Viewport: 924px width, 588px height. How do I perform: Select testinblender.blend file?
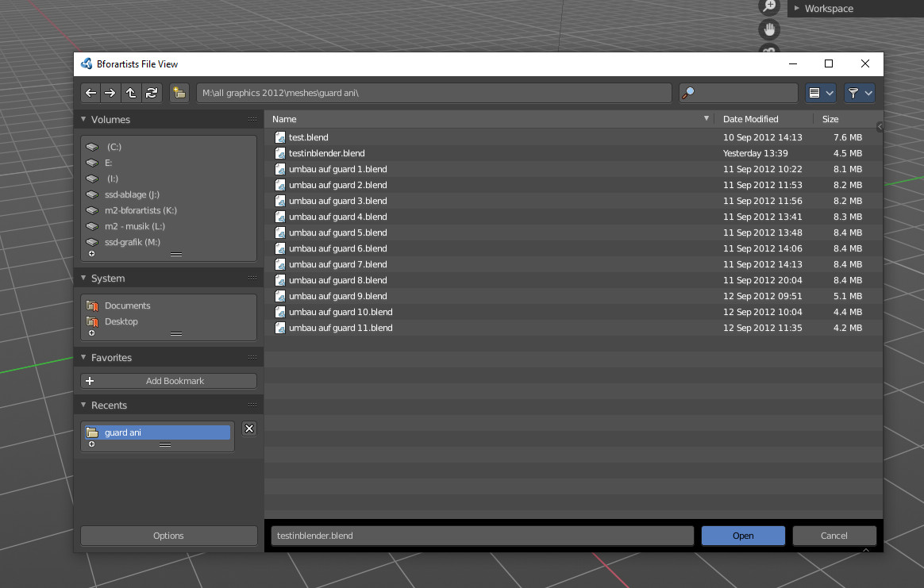[x=573, y=153]
